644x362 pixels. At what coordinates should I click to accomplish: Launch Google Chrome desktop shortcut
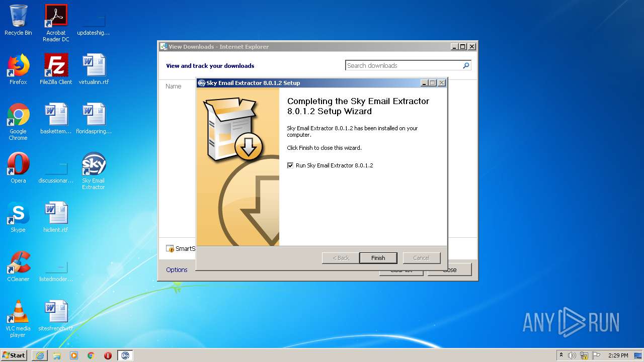click(x=18, y=122)
